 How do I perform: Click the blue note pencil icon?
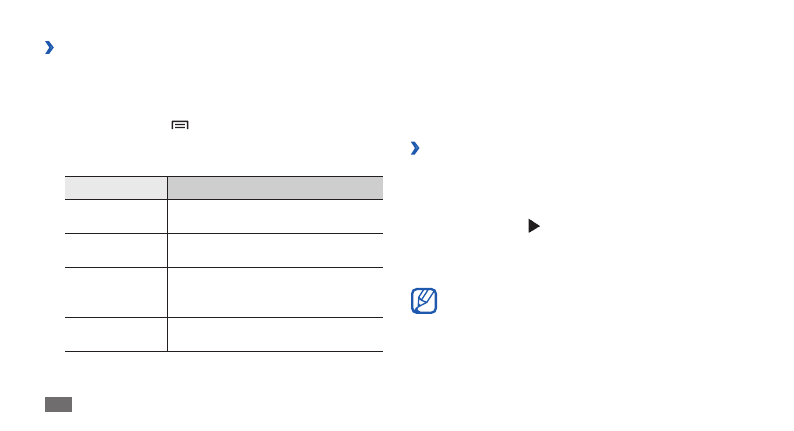(424, 301)
